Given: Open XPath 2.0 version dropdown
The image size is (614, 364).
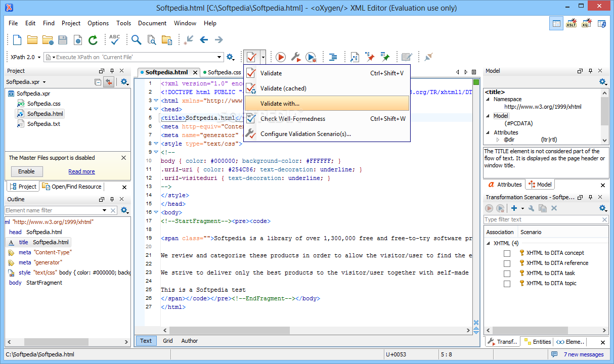Looking at the screenshot, I should pyautogui.click(x=24, y=57).
